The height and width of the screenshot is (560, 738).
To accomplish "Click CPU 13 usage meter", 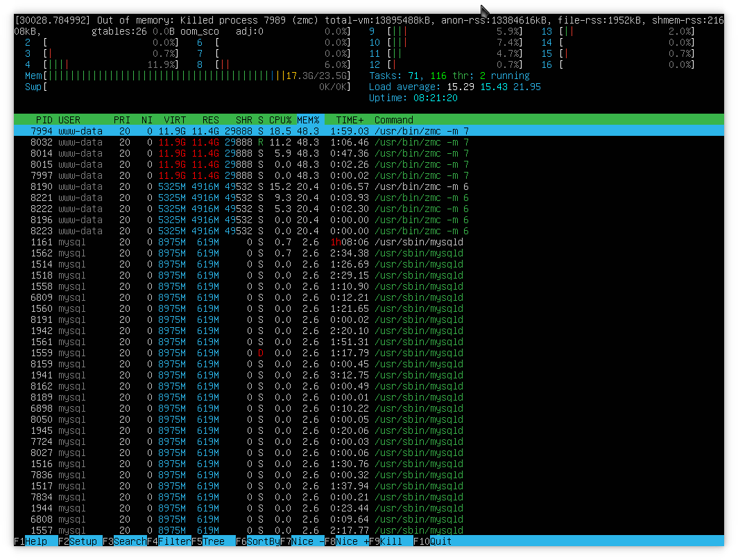I will (x=617, y=31).
